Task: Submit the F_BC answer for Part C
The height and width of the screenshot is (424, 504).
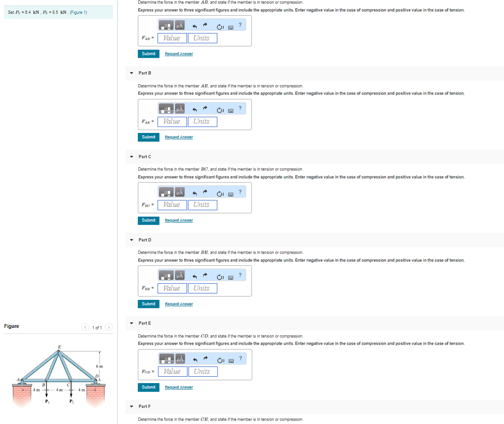Action: (149, 220)
